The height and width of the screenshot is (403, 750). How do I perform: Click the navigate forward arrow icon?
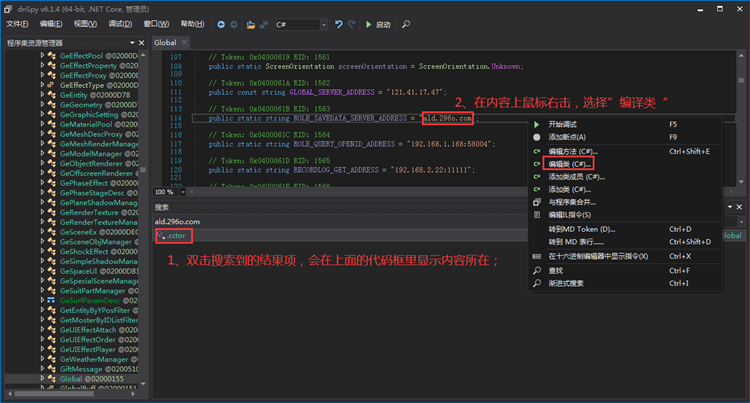pos(233,24)
